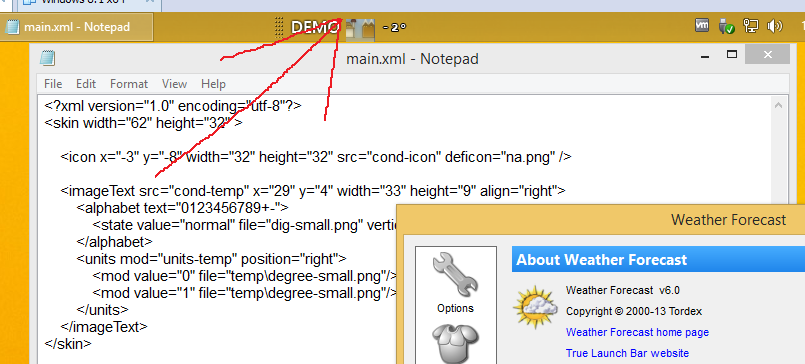Click the DEMO label in the toolbar

tap(314, 27)
